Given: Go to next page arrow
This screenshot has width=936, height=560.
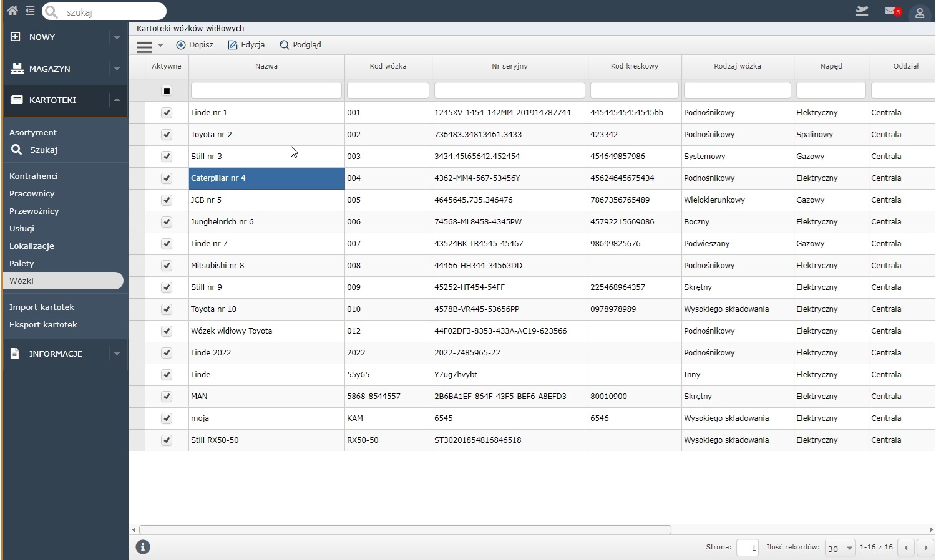Looking at the screenshot, I should coord(926,548).
